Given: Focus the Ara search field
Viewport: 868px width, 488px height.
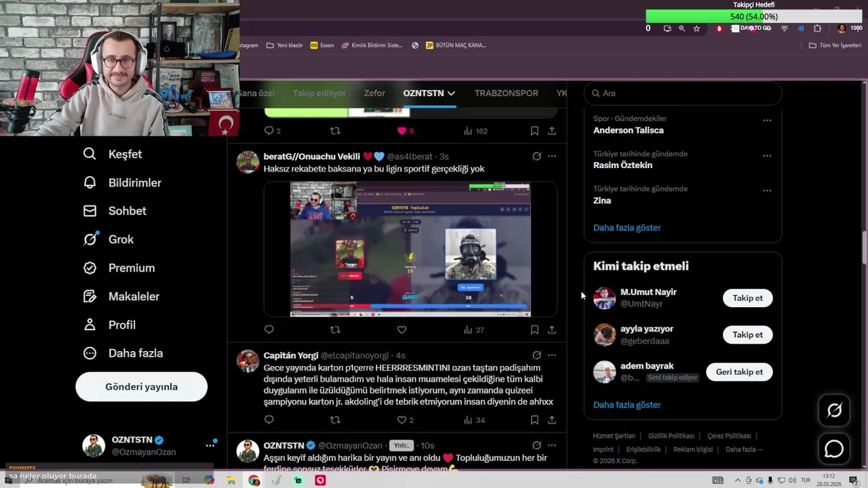Looking at the screenshot, I should click(683, 94).
